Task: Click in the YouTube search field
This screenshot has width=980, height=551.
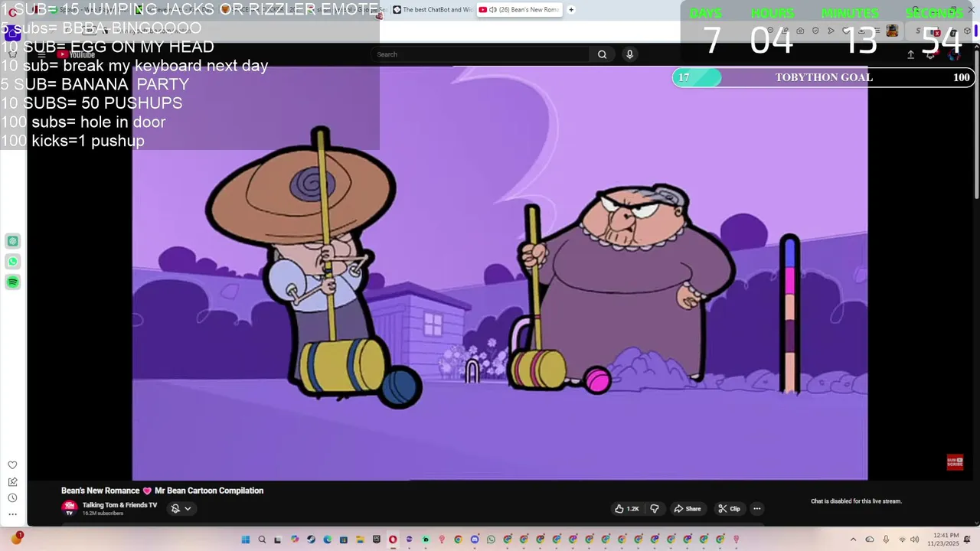Action: pos(480,54)
